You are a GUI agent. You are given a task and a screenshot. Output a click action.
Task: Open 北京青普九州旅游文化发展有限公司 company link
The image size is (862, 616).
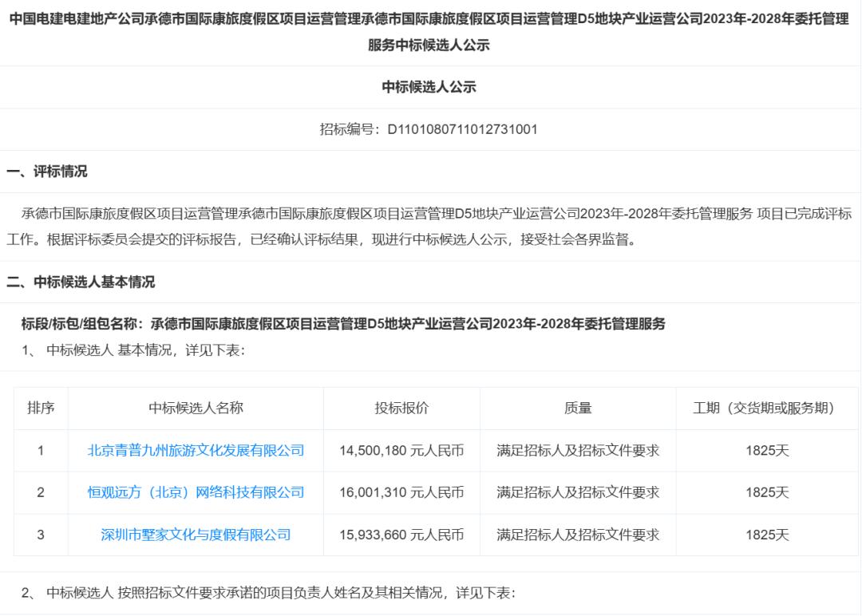tap(196, 450)
